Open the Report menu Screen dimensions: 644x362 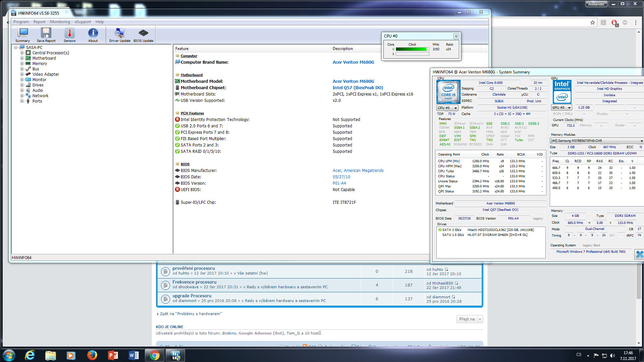(39, 22)
